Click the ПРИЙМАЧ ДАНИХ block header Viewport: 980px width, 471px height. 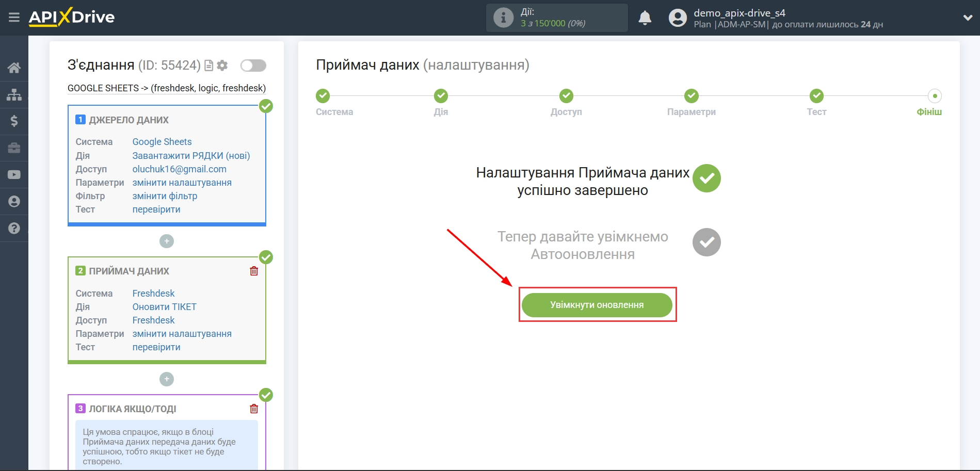(x=129, y=271)
